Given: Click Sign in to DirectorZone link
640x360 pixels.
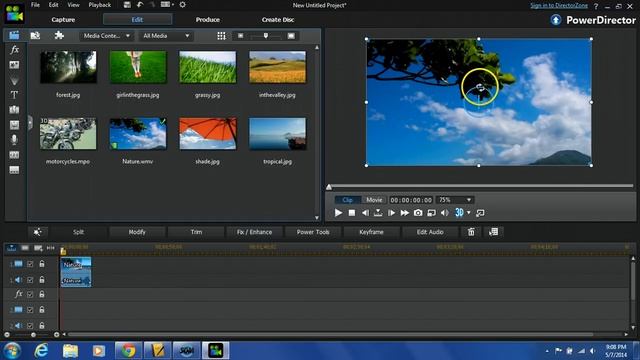Looking at the screenshot, I should click(559, 5).
